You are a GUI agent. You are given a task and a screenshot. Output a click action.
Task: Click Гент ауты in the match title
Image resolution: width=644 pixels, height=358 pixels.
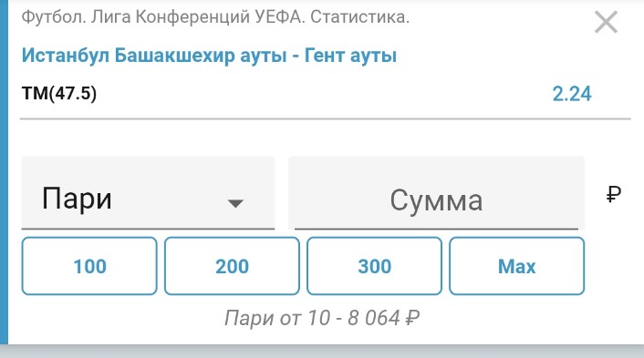coord(350,56)
